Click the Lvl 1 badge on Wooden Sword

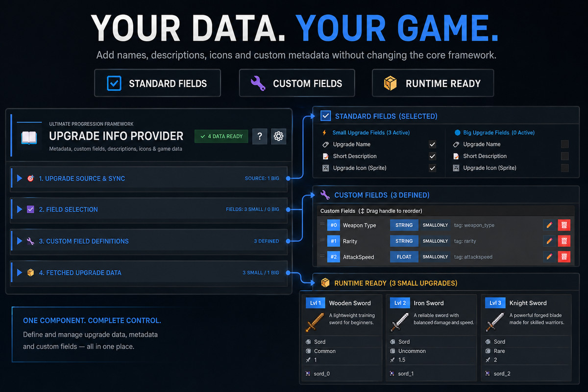tap(315, 303)
